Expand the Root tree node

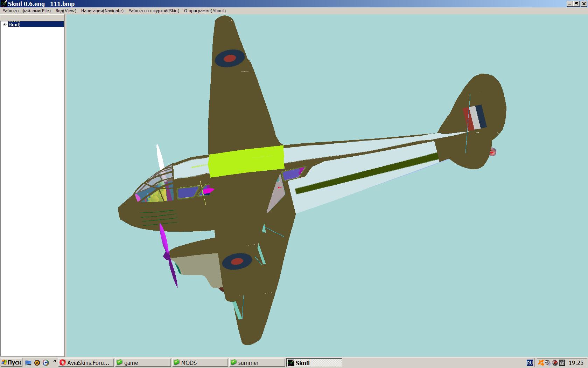coord(5,25)
